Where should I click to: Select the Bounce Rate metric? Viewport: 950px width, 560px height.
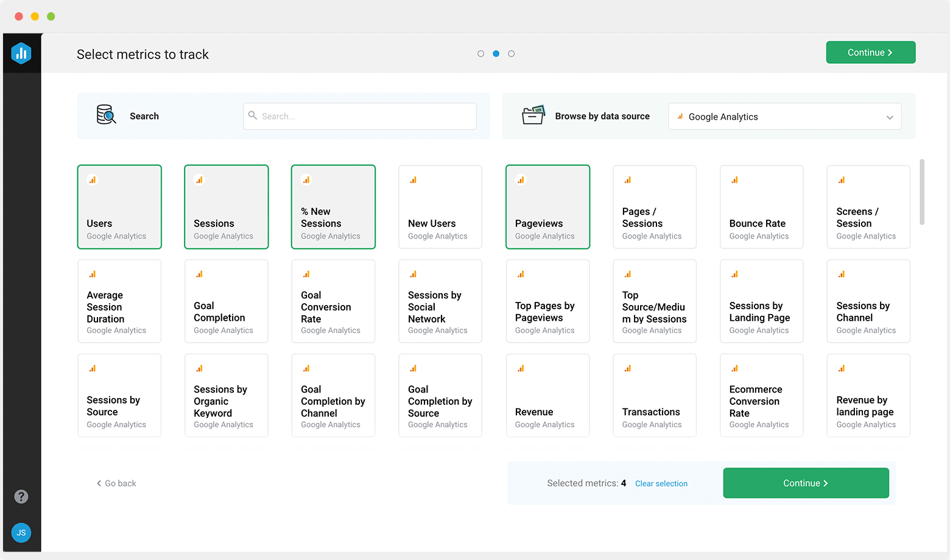(x=762, y=207)
